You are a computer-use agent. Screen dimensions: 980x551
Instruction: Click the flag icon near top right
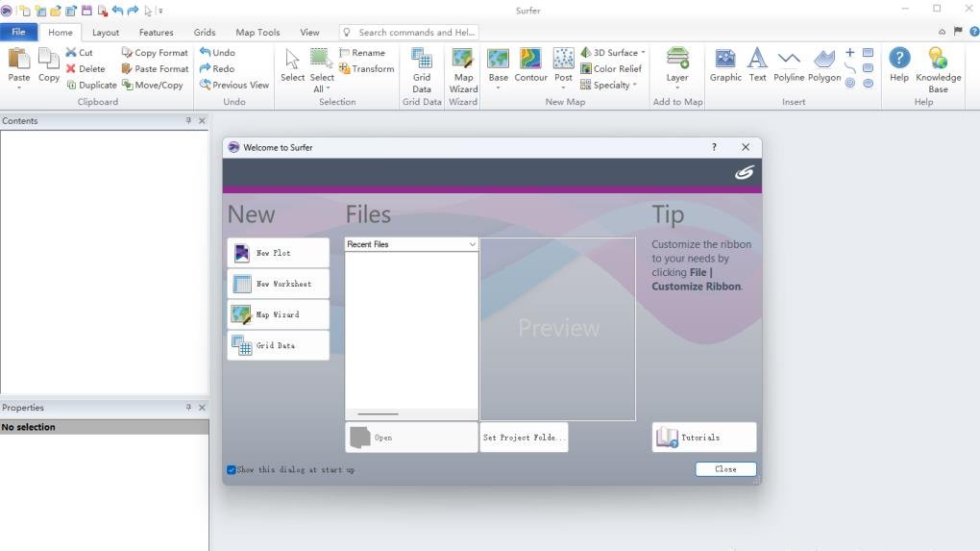958,32
